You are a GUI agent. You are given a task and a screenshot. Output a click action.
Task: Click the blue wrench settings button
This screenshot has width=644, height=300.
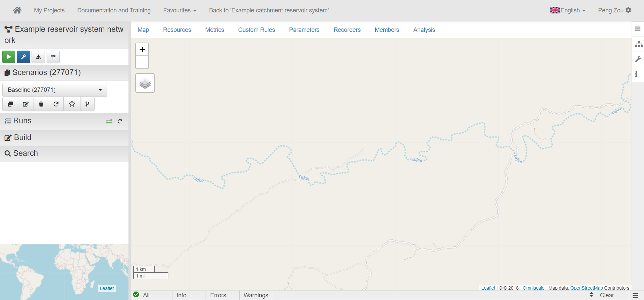(23, 57)
